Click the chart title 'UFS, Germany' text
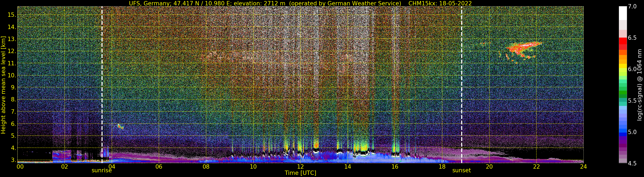Image resolution: width=644 pixels, height=177 pixels. (150, 3)
